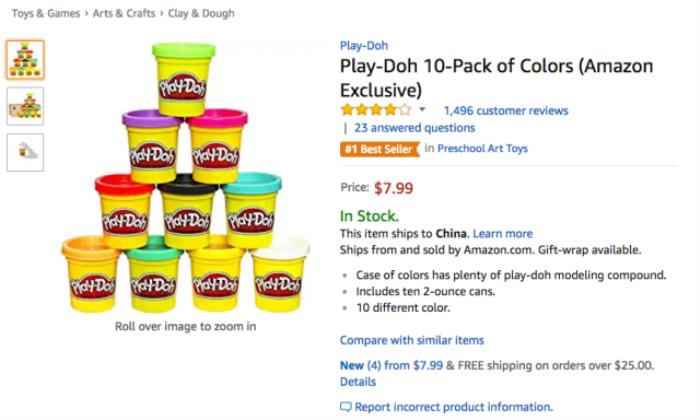Click the shipping Details link
This screenshot has height=420, width=700.
(358, 382)
